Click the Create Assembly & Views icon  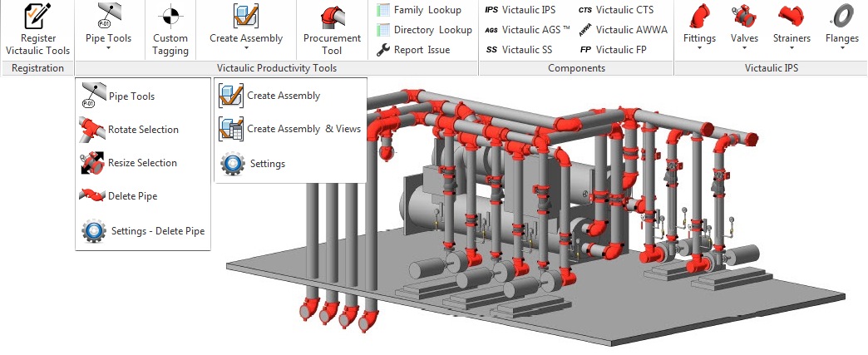(230, 129)
